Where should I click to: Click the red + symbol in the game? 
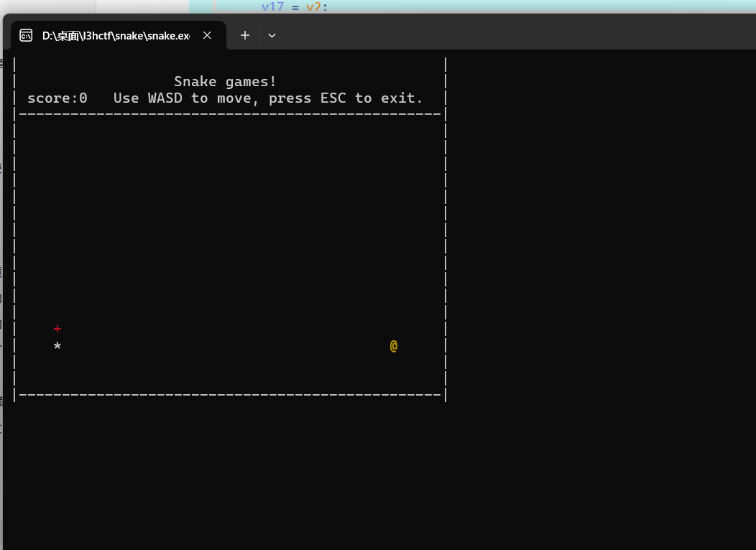[x=57, y=329]
